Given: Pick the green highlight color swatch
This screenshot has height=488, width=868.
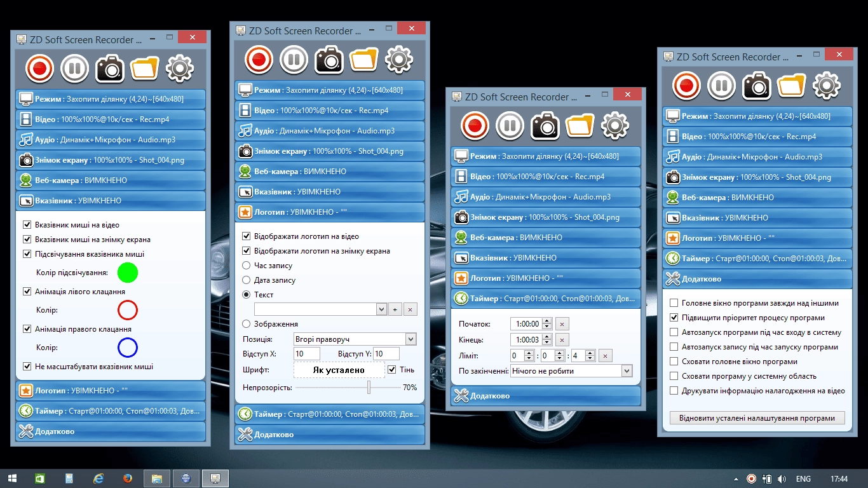Looking at the screenshot, I should pos(128,273).
